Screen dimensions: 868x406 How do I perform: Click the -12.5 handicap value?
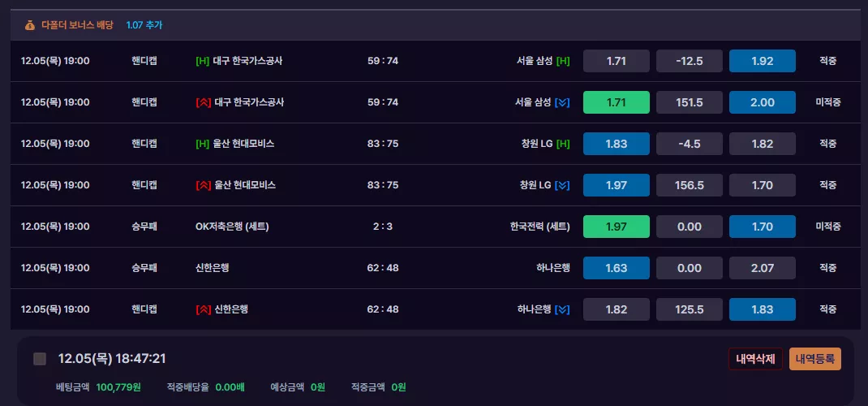[690, 61]
